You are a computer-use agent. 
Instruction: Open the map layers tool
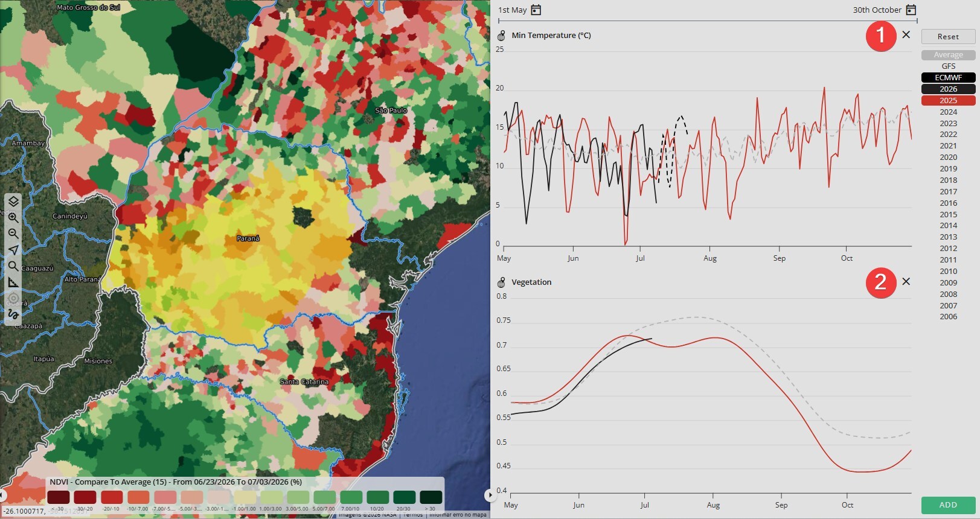coord(13,201)
